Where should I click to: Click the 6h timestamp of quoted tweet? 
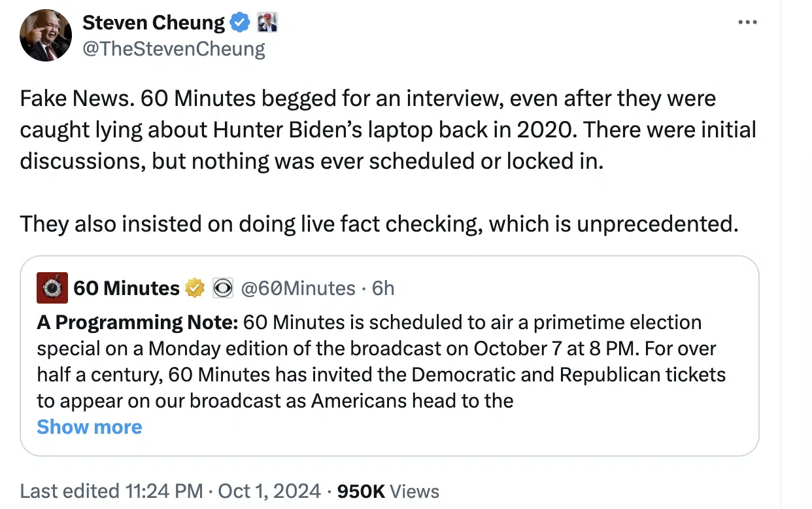[x=383, y=288]
